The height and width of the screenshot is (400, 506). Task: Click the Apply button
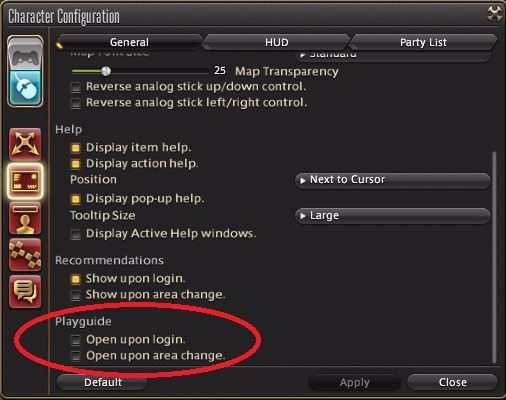(x=355, y=382)
